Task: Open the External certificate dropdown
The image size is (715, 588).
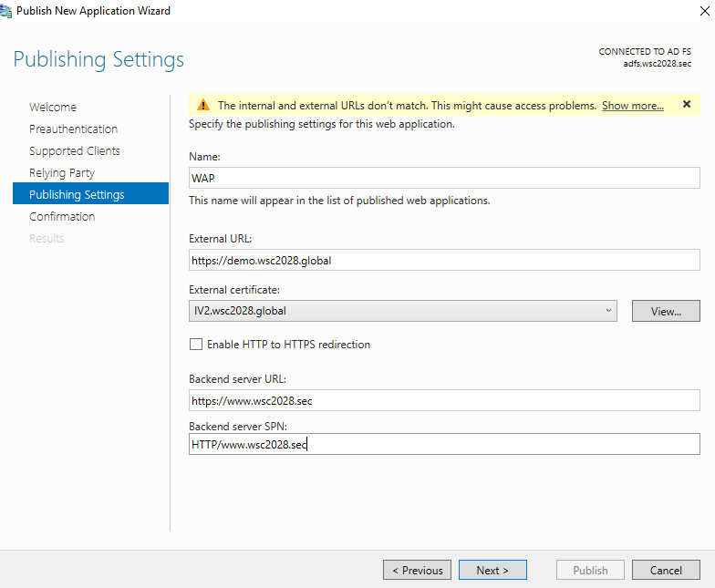Action: click(403, 311)
